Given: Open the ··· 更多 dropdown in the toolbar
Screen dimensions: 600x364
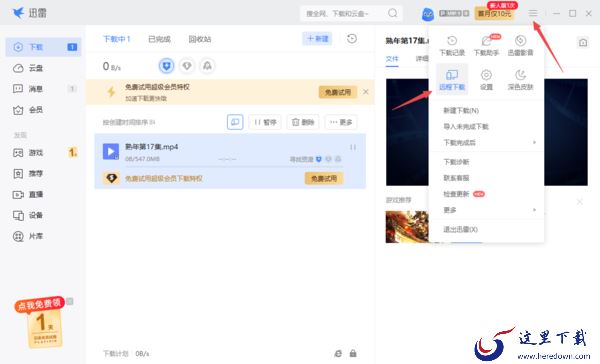Looking at the screenshot, I should click(341, 122).
